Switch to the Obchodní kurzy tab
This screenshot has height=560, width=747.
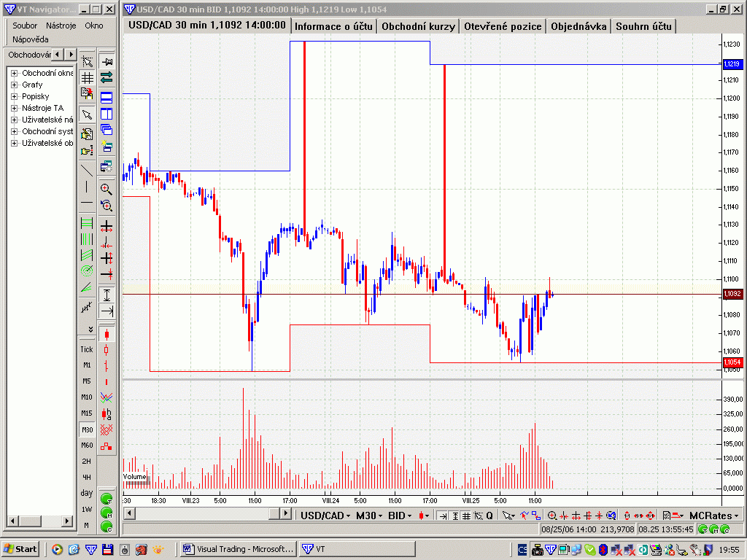pos(418,27)
